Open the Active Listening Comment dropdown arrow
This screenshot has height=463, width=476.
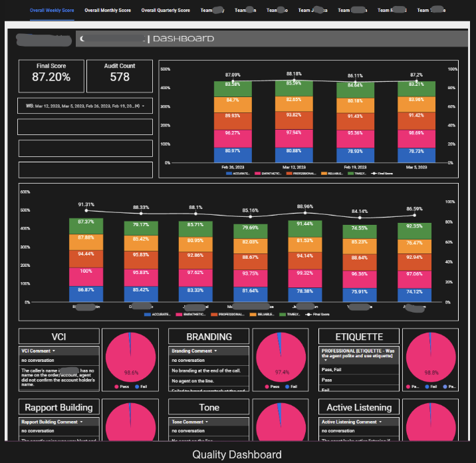click(x=380, y=422)
